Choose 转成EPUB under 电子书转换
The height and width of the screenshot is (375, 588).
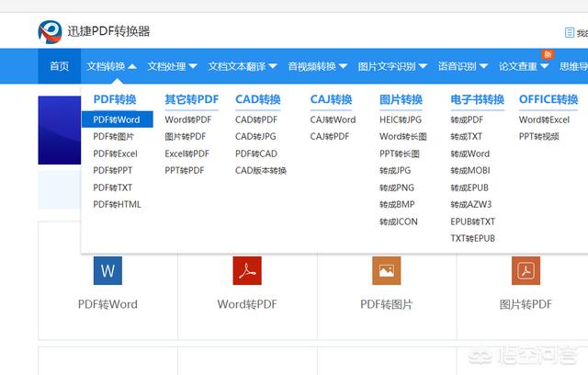click(x=469, y=187)
